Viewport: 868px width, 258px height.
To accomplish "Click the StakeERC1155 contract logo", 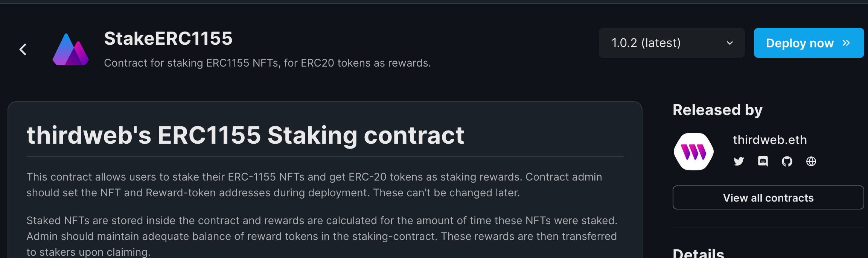I will 71,49.
